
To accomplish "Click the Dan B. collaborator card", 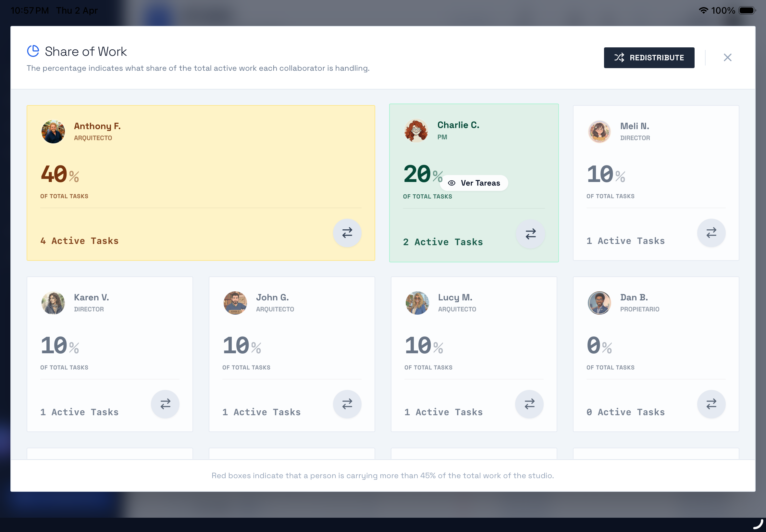I will (655, 354).
